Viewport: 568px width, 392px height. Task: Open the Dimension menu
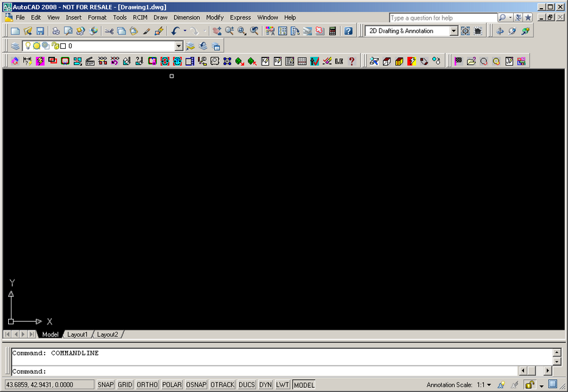point(186,17)
